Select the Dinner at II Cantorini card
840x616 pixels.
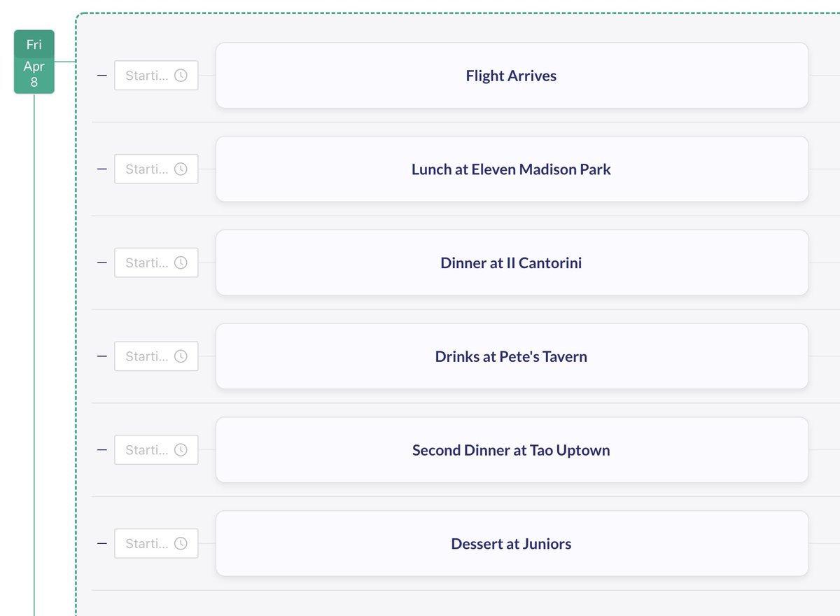pos(512,263)
